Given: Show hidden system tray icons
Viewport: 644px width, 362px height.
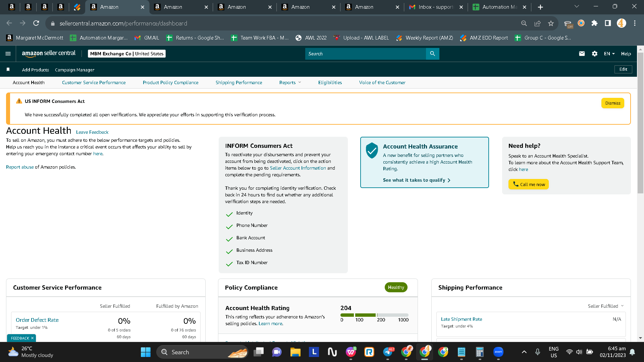Looking at the screenshot, I should click(524, 352).
